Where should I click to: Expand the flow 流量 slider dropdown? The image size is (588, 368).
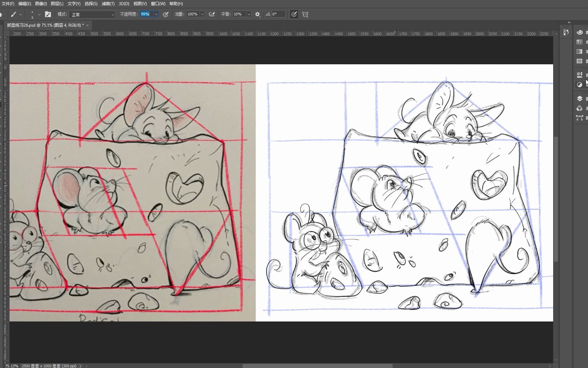coord(202,14)
